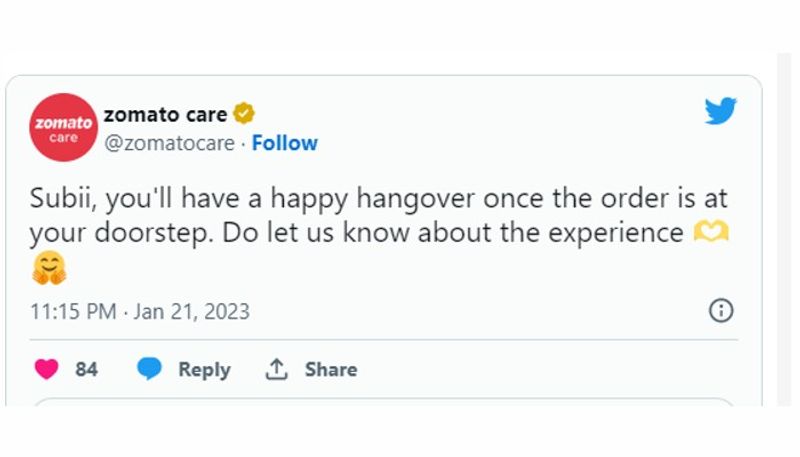
Task: Click the vertical scrollbar at right edge
Action: 783,240
